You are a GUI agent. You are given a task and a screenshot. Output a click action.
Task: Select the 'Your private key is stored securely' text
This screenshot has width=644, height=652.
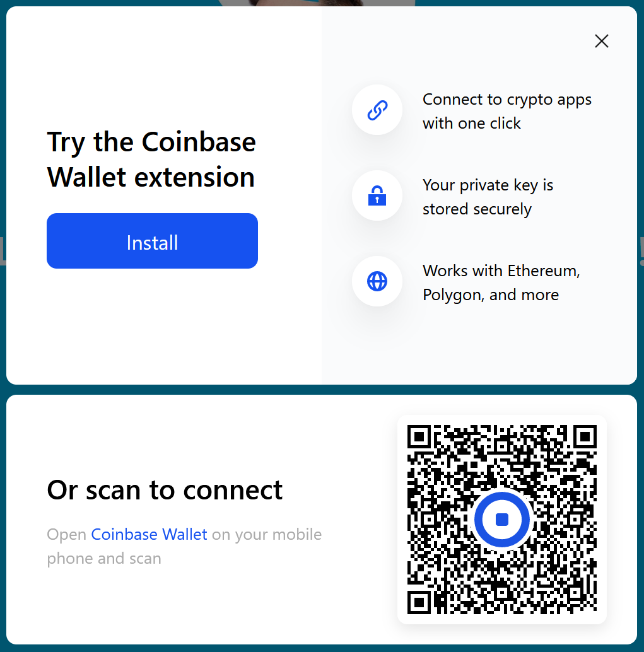(x=488, y=197)
